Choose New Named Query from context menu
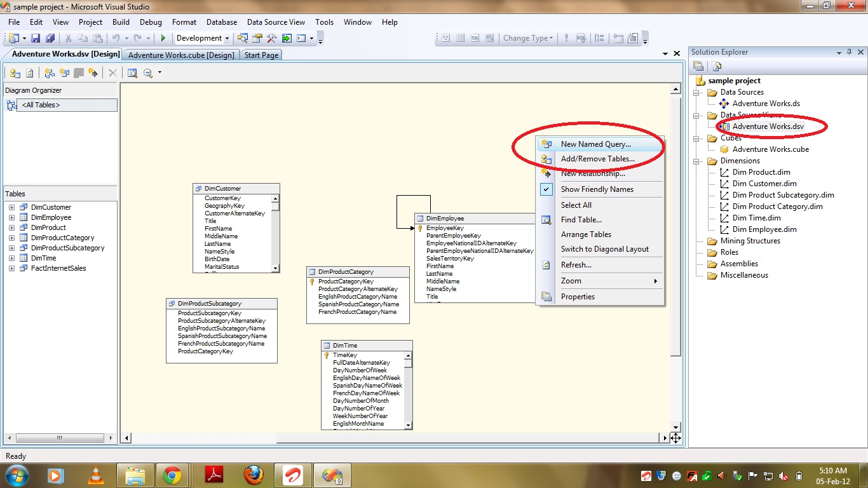This screenshot has width=868, height=488. [x=595, y=144]
